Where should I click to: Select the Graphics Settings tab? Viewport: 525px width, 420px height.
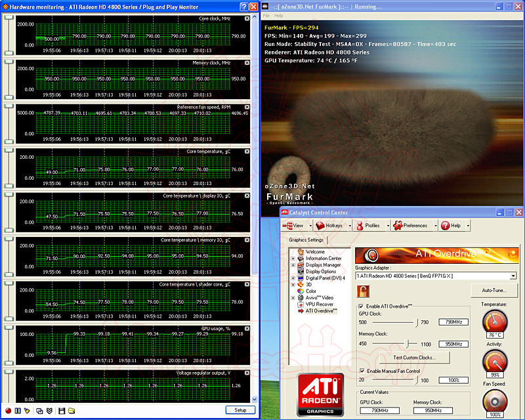306,240
